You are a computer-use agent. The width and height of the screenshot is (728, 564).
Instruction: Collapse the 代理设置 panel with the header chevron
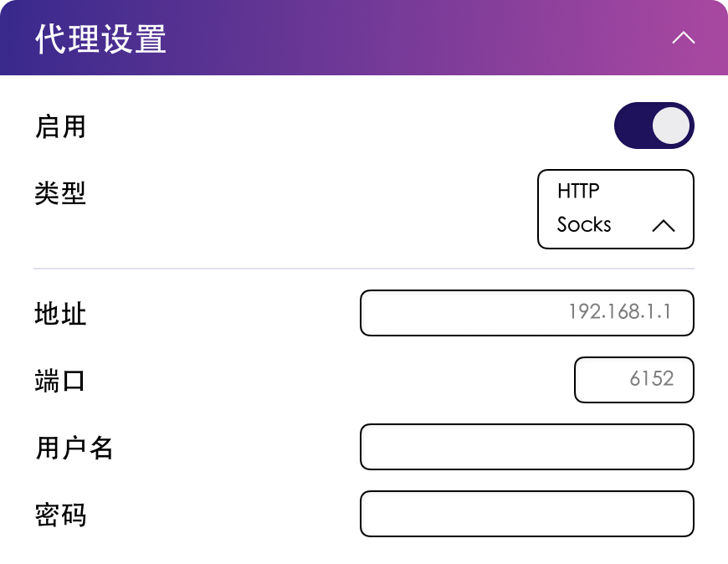684,38
